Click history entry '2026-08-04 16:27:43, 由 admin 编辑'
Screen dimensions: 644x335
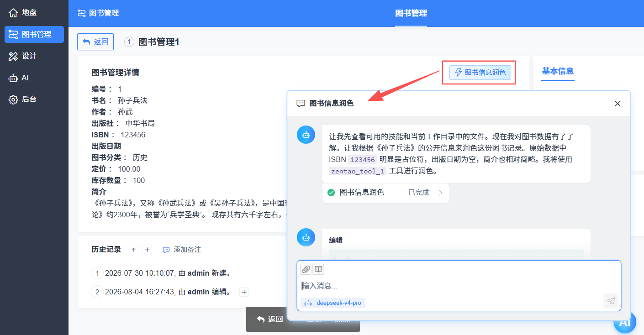pos(168,292)
